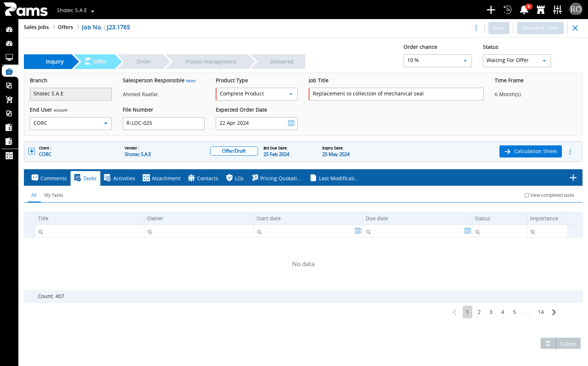The width and height of the screenshot is (588, 366).
Task: Select the Order stage in pipeline
Action: click(x=144, y=62)
